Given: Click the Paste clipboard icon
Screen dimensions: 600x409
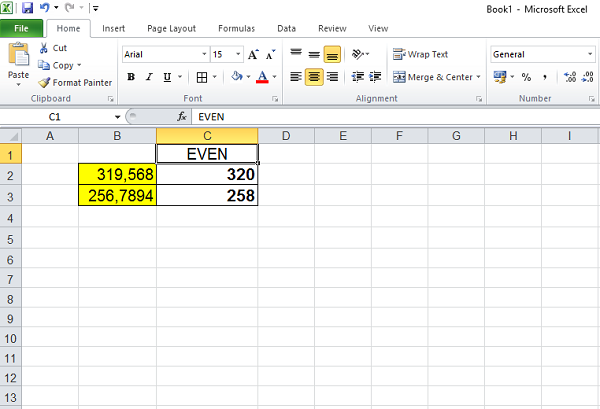Looking at the screenshot, I should coord(18,60).
